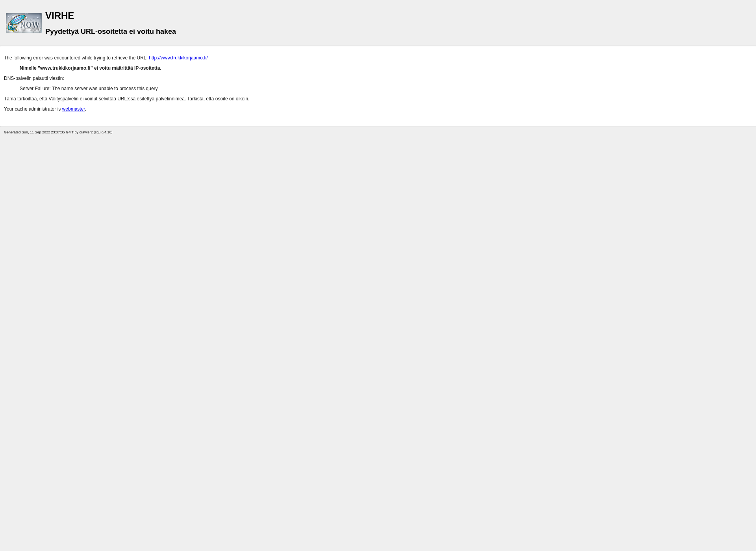Select the error page header text
Screen dimensions: 756x551
pyautogui.click(x=59, y=15)
